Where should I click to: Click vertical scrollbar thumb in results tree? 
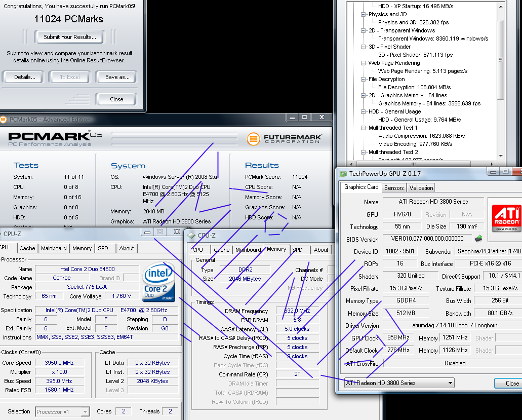(x=500, y=60)
